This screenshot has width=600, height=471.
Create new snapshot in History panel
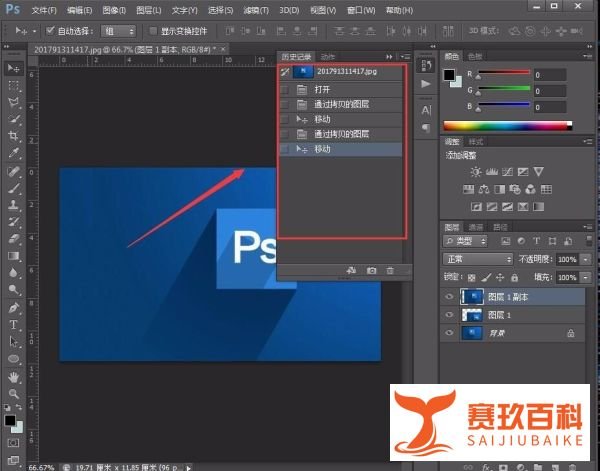(x=371, y=271)
